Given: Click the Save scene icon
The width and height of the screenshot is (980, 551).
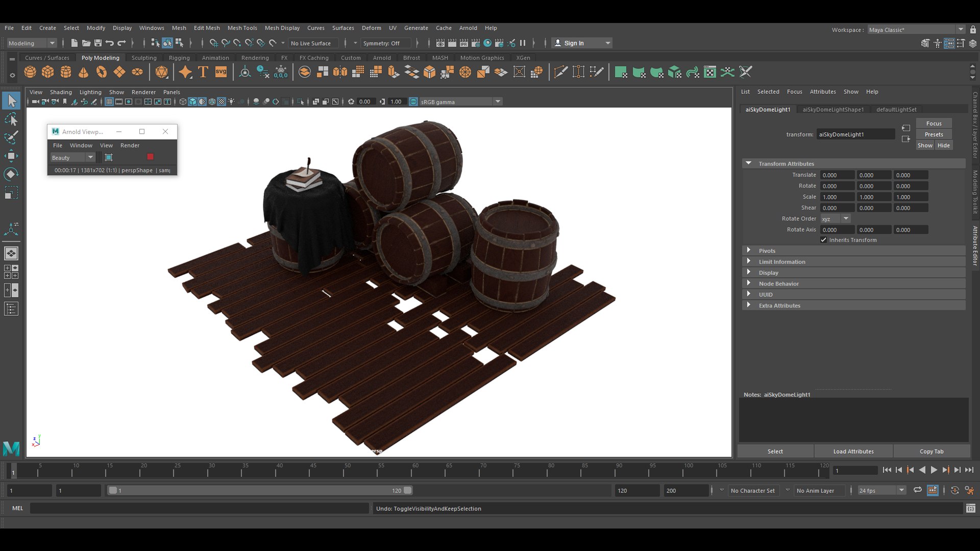Looking at the screenshot, I should (98, 43).
